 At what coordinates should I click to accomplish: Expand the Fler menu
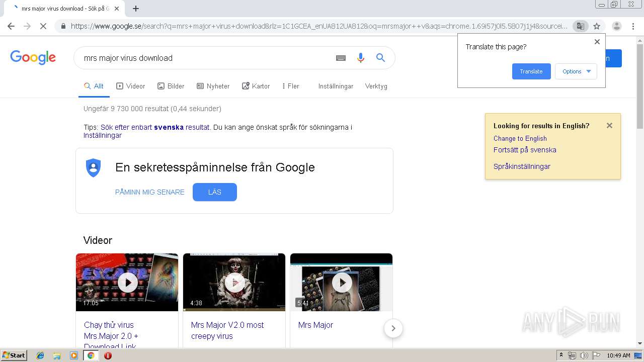(291, 86)
